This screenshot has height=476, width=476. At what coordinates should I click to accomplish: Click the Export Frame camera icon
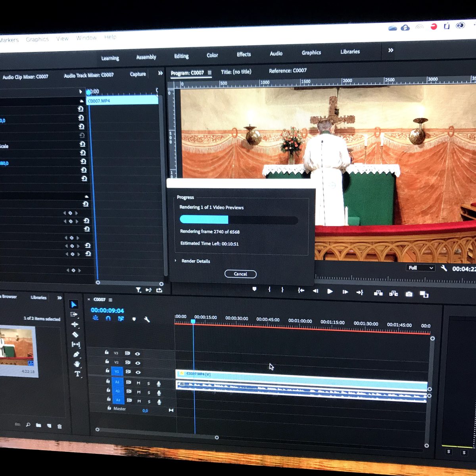point(409,294)
